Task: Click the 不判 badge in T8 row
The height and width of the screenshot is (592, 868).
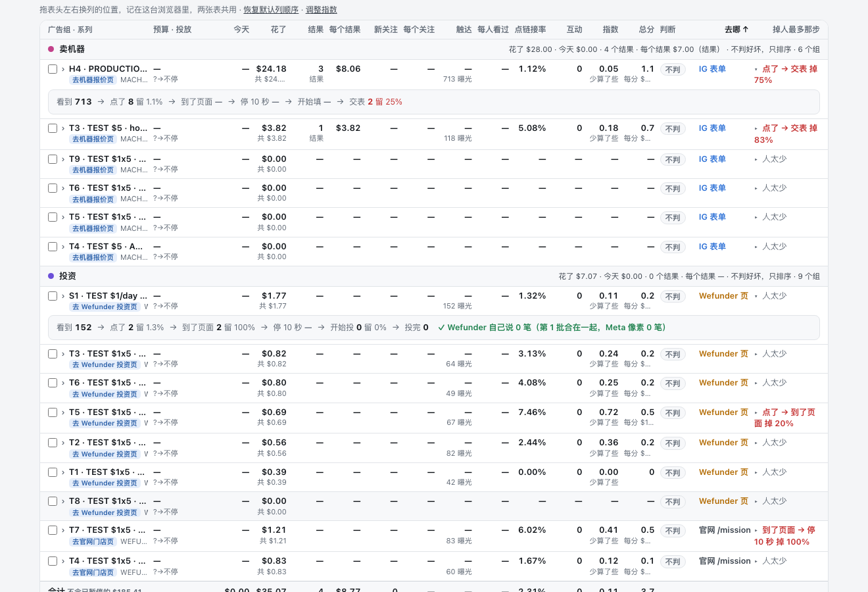Action: point(673,502)
